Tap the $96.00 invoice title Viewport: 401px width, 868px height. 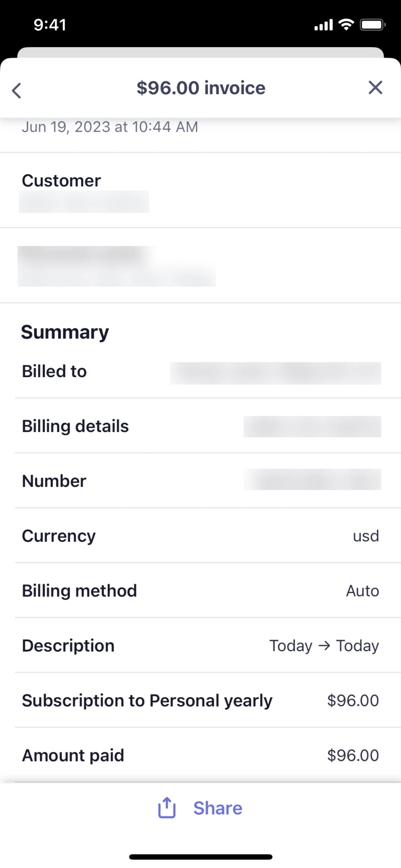[x=201, y=88]
